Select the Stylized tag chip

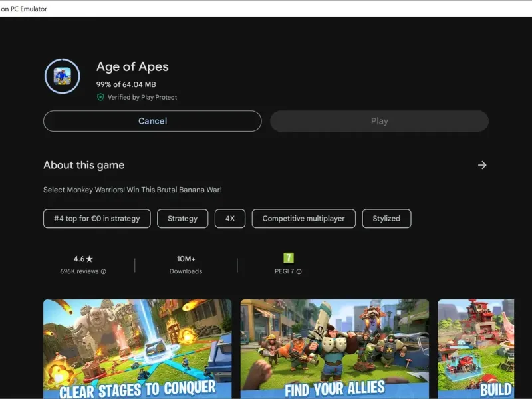click(386, 219)
